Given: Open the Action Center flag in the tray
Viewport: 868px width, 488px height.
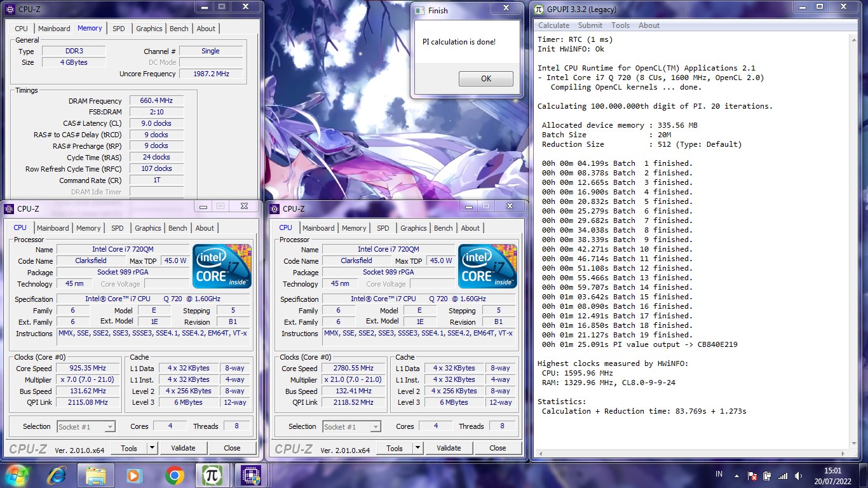Looking at the screenshot, I should tap(752, 475).
